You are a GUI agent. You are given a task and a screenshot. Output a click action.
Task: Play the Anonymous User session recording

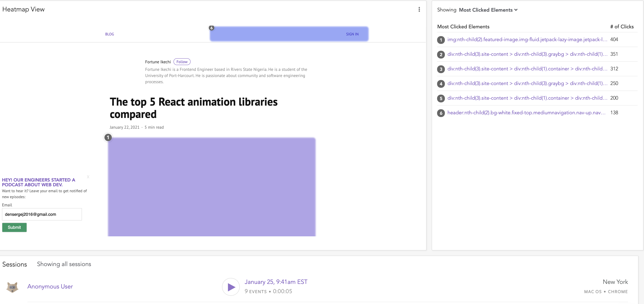tap(231, 287)
